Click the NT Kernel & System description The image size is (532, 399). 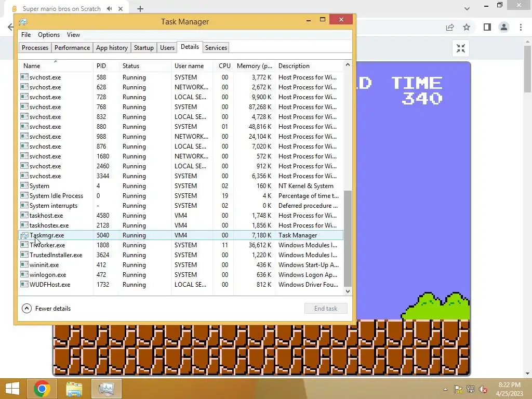point(305,186)
